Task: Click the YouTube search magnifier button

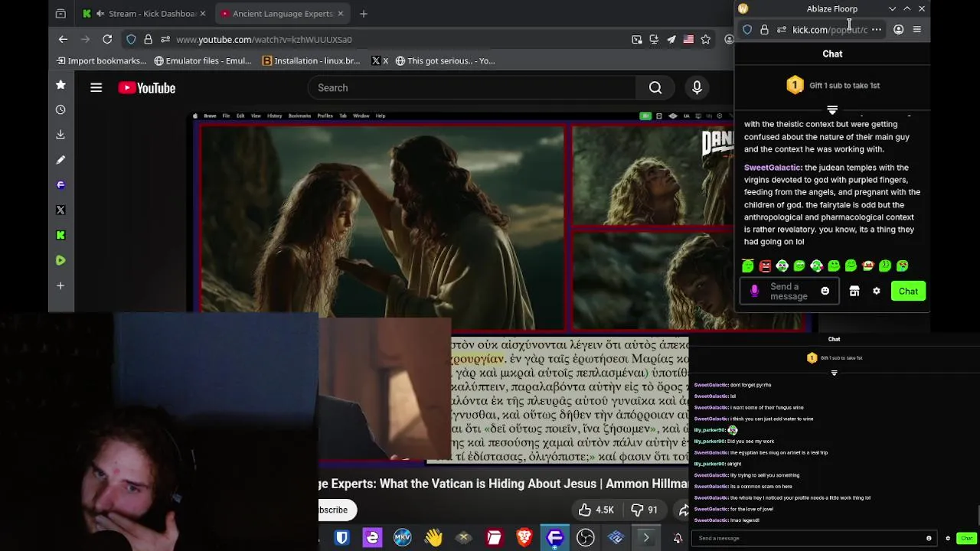Action: pos(655,88)
